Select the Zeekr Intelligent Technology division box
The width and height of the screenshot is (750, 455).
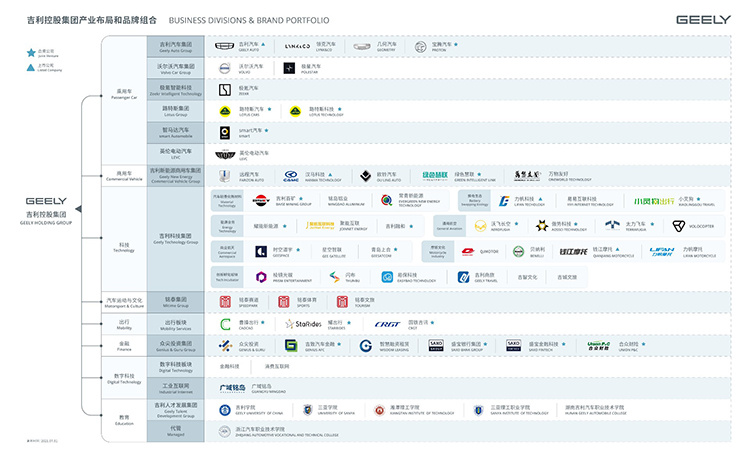(176, 90)
